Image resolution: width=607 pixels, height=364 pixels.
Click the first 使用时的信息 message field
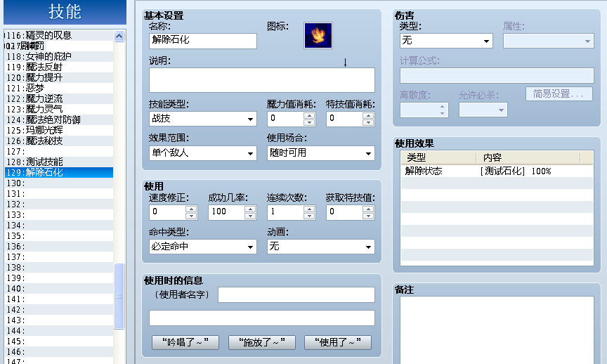(296, 294)
